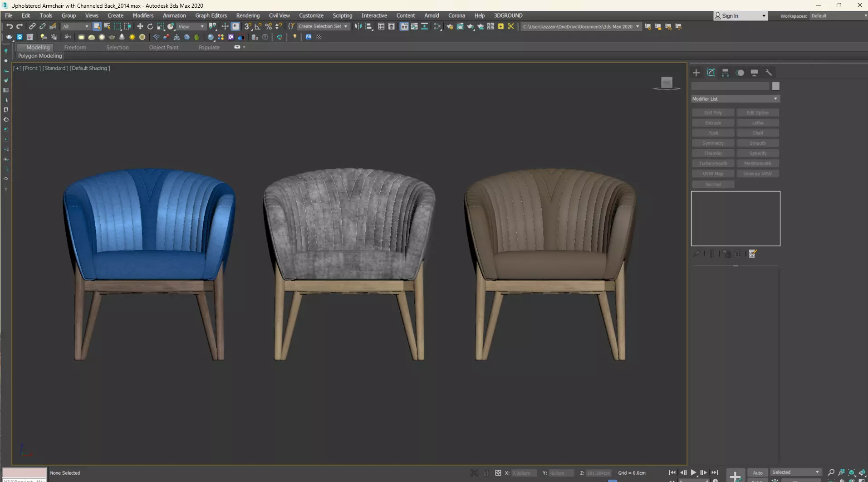Click the Symmetry modifier button

[713, 143]
